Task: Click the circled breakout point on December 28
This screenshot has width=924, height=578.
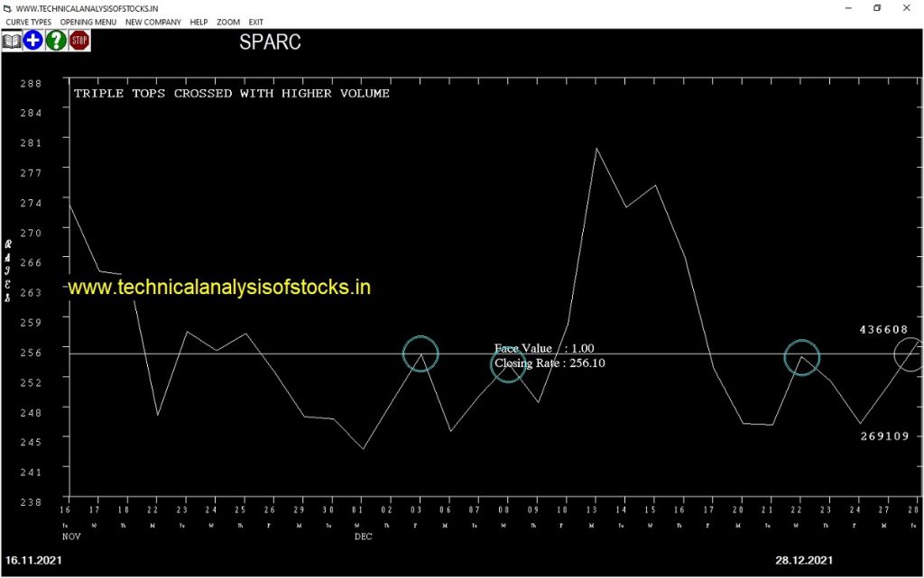Action: click(x=910, y=353)
